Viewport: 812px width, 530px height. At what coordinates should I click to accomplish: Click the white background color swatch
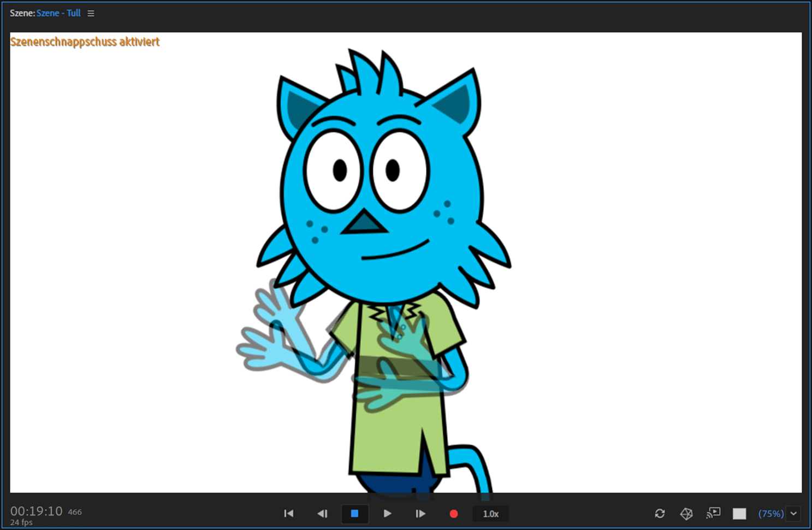point(739,514)
